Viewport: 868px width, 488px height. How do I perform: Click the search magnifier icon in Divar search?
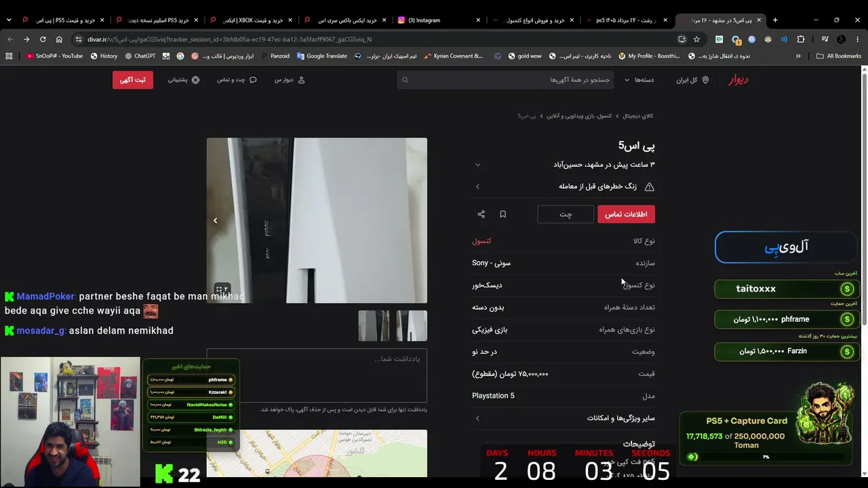click(x=405, y=80)
